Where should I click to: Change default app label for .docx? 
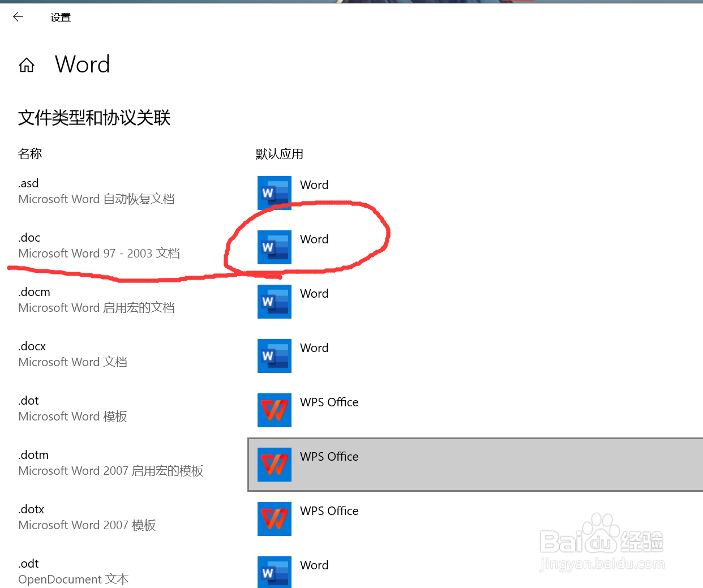coord(314,348)
